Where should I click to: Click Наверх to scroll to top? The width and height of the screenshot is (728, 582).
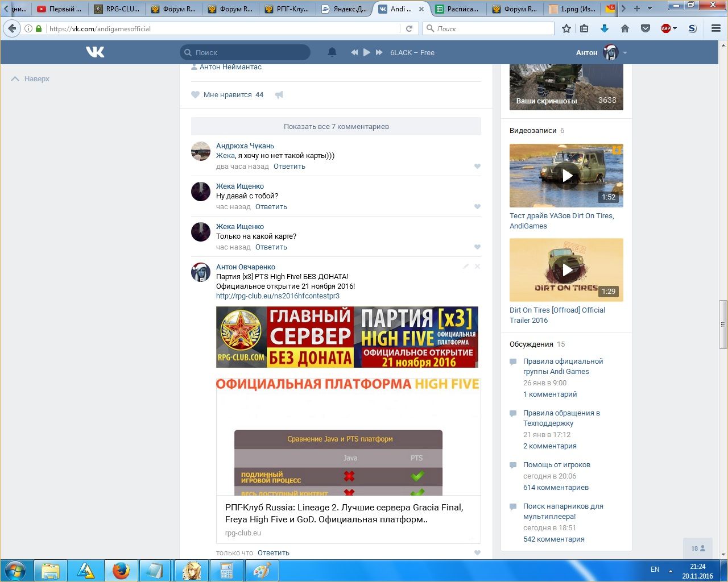click(31, 79)
